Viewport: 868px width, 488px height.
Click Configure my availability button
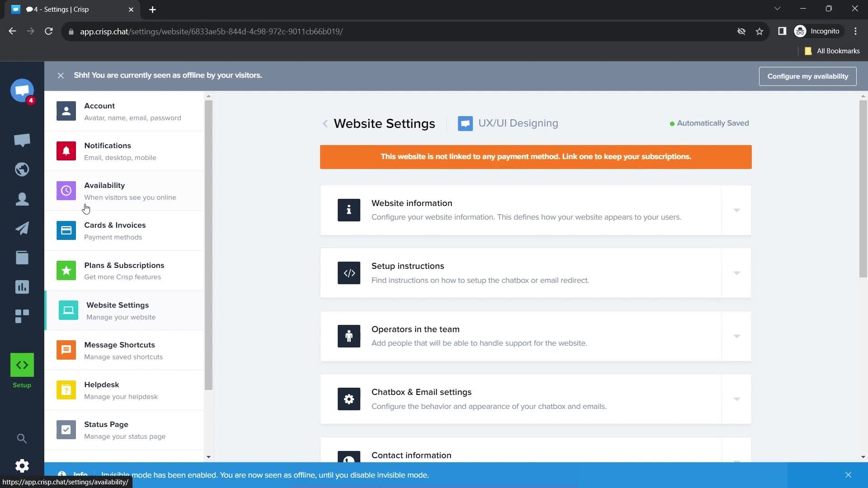(x=808, y=76)
